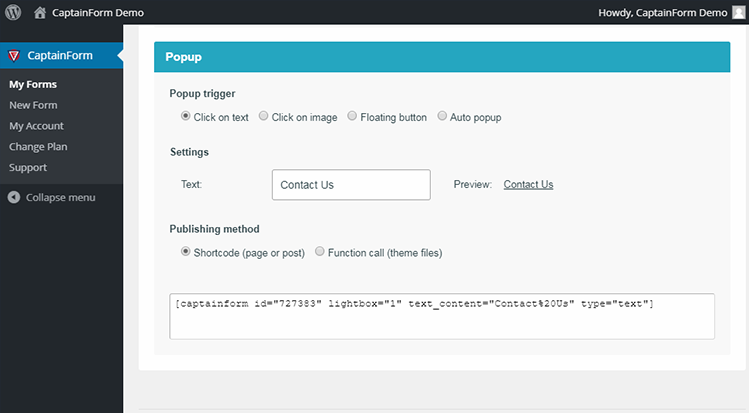Select Shortcode publishing method
Image resolution: width=749 pixels, height=413 pixels.
185,252
